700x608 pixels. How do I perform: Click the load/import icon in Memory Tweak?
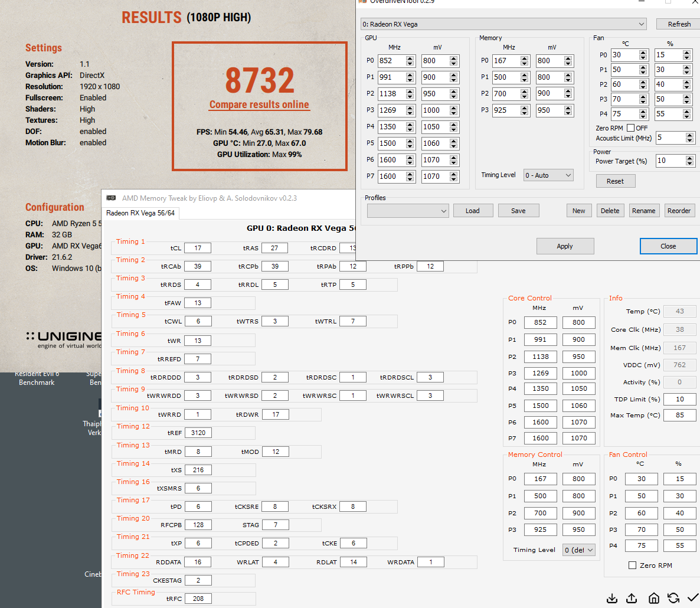[x=611, y=598]
